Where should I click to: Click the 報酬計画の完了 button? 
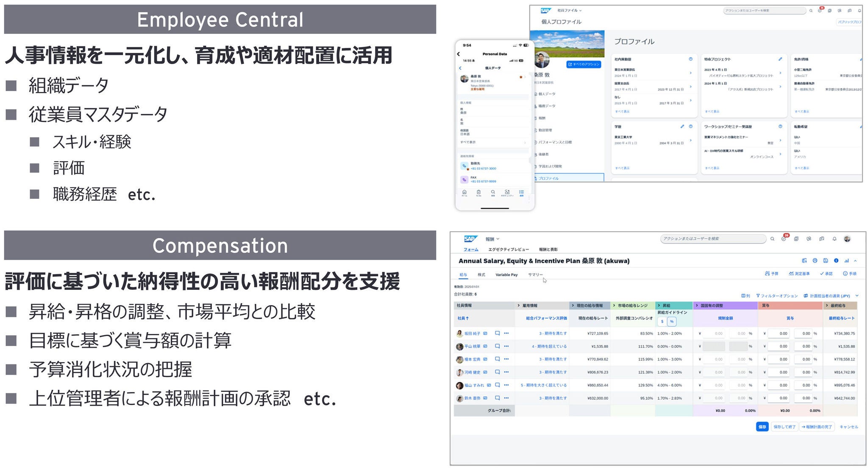point(817,427)
